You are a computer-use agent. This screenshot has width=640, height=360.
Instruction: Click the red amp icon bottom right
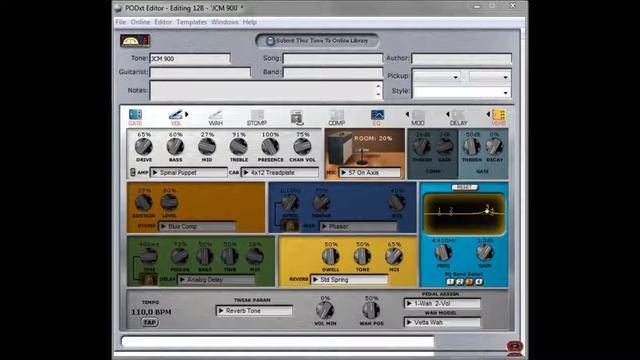[x=514, y=348]
